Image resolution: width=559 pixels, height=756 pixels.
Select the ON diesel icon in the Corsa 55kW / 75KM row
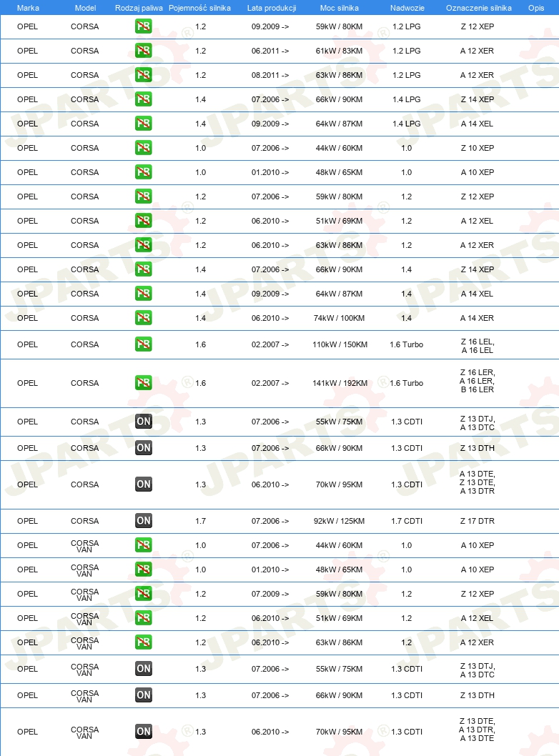(x=143, y=422)
